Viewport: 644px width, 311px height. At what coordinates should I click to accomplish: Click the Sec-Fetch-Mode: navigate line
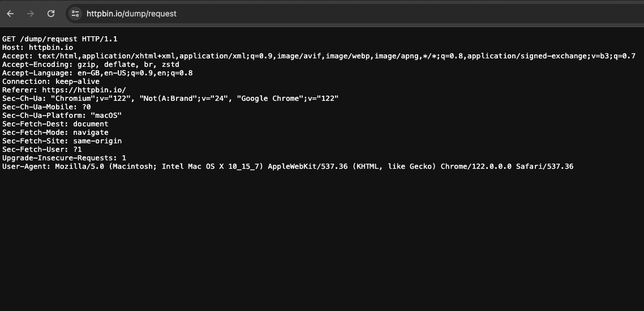(x=55, y=133)
